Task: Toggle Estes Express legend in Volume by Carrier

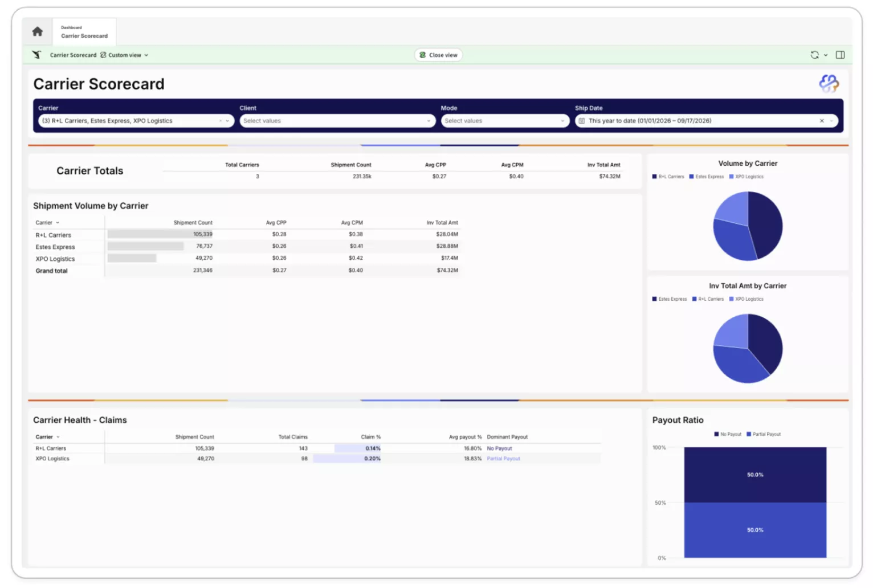Action: click(707, 177)
